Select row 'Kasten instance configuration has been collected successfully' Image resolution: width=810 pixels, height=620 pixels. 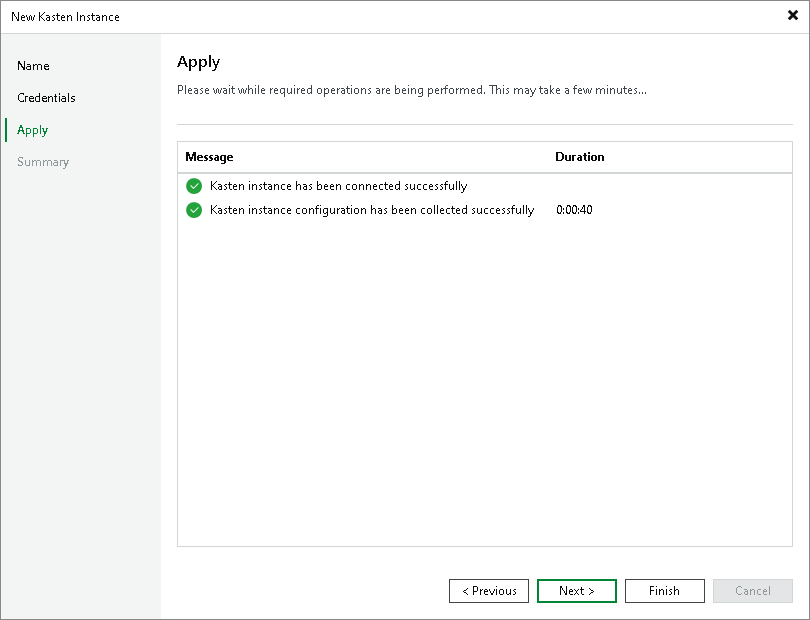(485, 210)
